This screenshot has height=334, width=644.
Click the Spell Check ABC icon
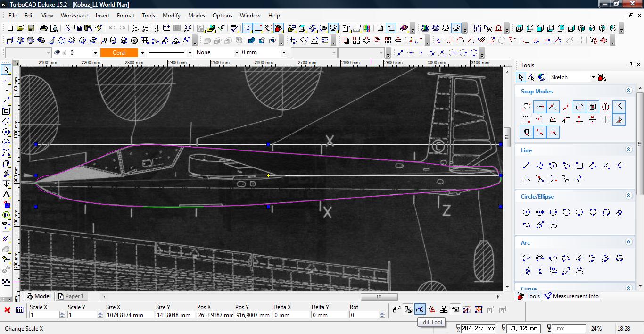(235, 28)
